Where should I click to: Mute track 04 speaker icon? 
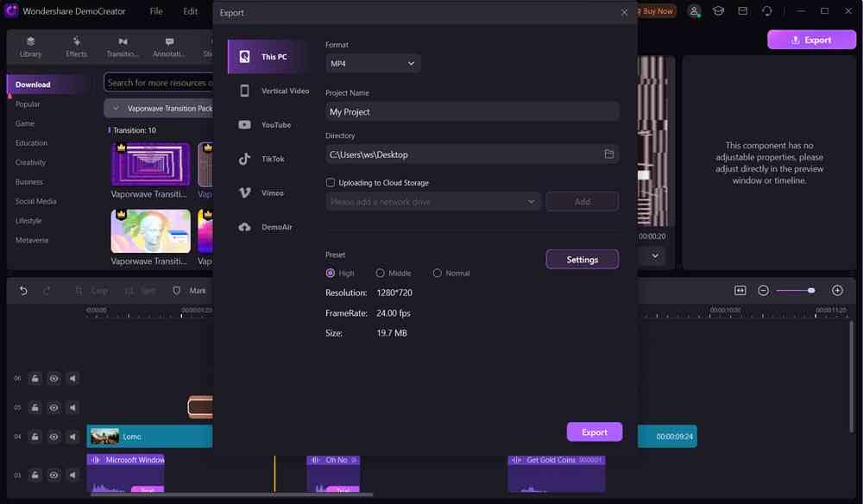pyautogui.click(x=72, y=437)
